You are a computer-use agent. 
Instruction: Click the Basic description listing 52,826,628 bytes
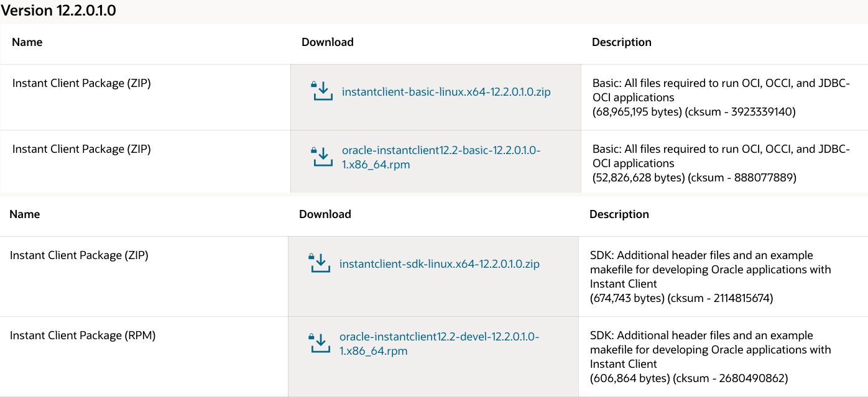694,178
